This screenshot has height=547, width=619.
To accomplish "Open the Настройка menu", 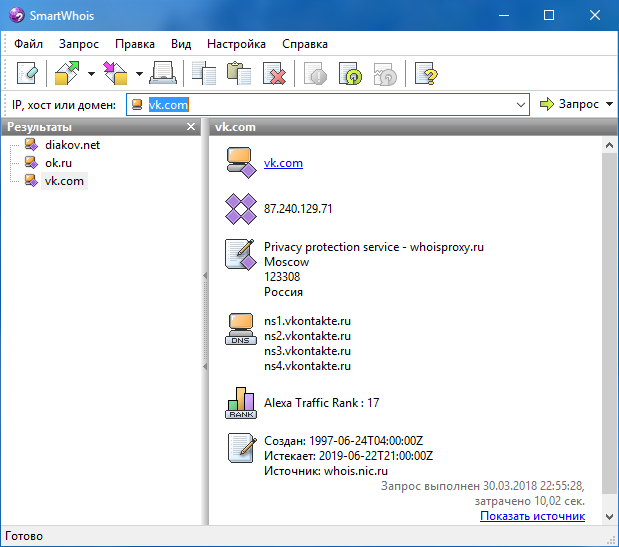I will coord(236,44).
